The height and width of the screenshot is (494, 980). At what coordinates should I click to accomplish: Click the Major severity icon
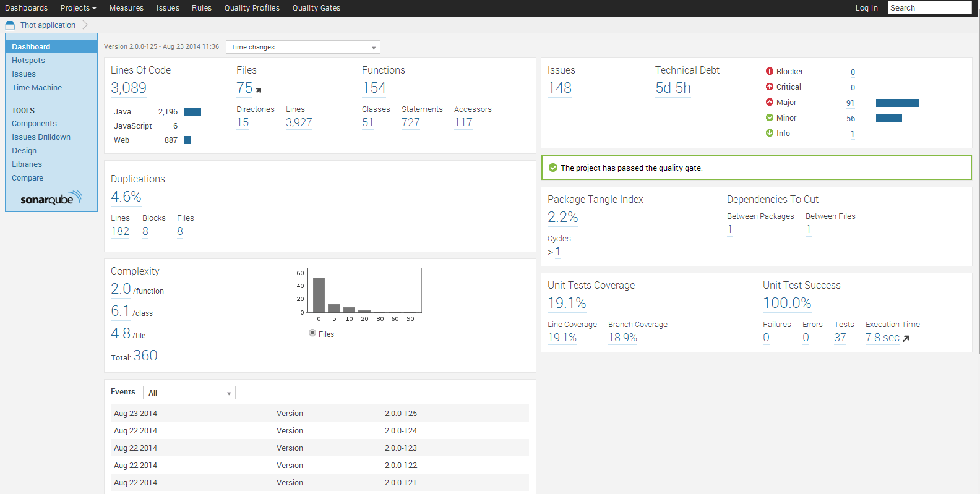tap(770, 103)
